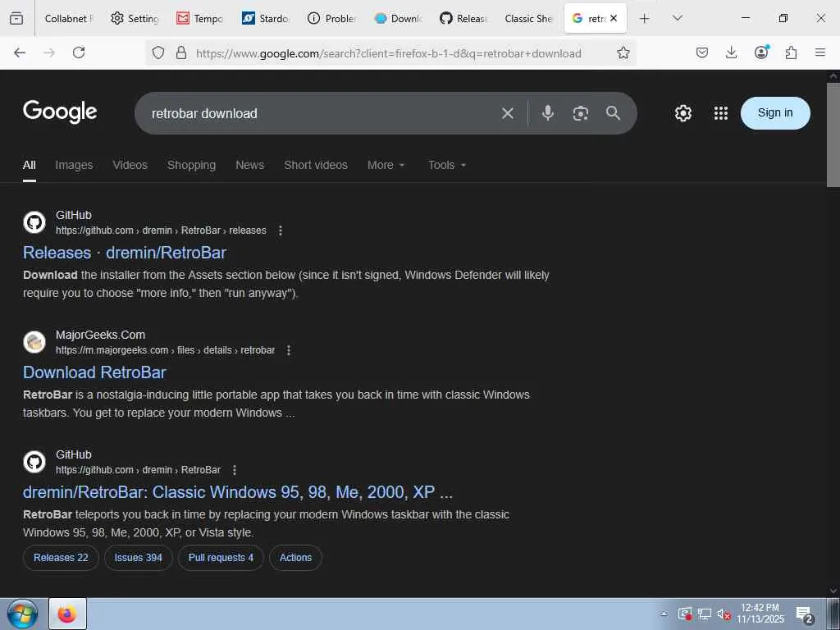The image size is (840, 630).
Task: Sign in to Google account
Action: pos(775,113)
